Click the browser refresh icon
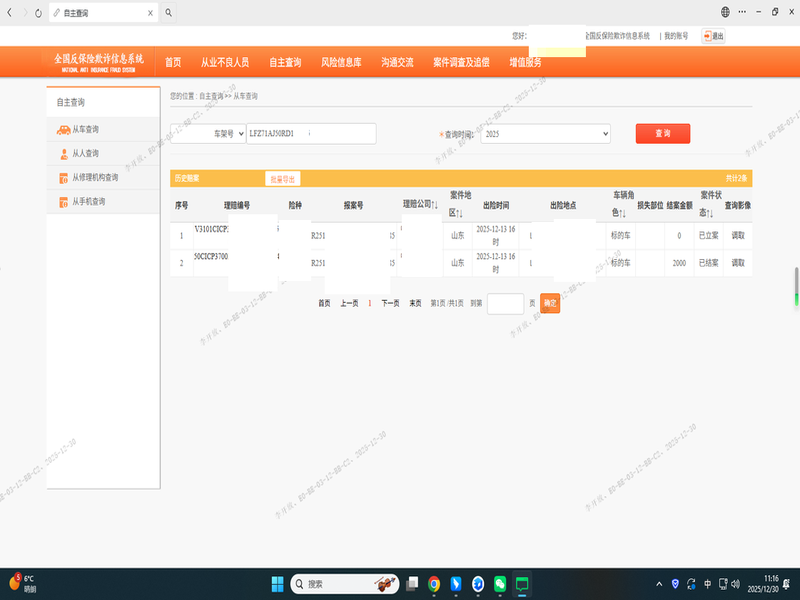Screen dimensions: 800x600 [x=38, y=13]
